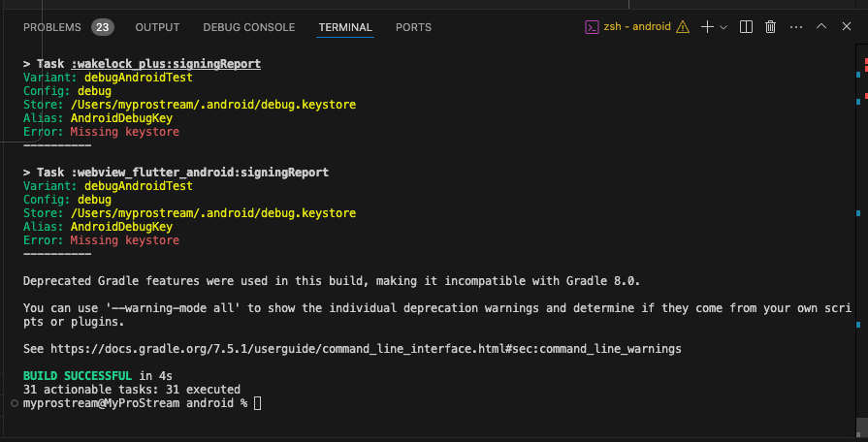Open the panel more actions ellipsis
This screenshot has height=442, width=868.
796,27
